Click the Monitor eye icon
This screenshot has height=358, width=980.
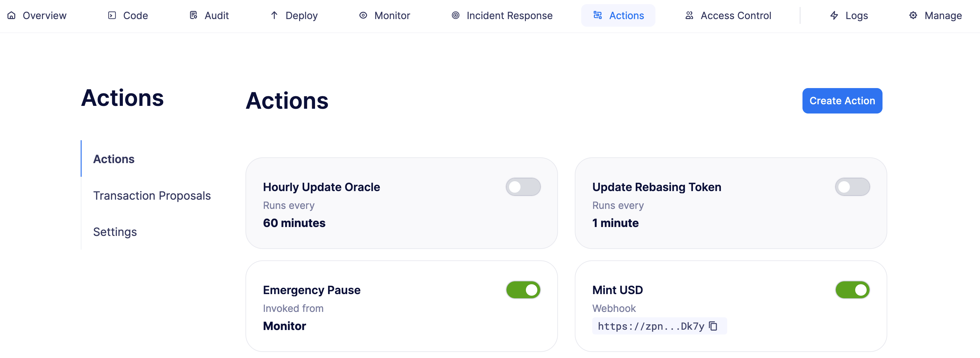[x=363, y=15]
